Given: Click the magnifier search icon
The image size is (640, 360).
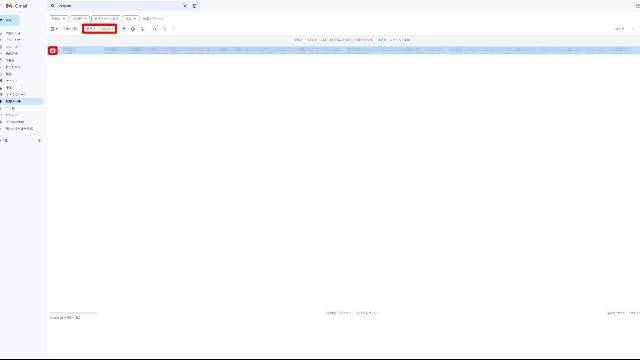Looking at the screenshot, I should tap(53, 6).
